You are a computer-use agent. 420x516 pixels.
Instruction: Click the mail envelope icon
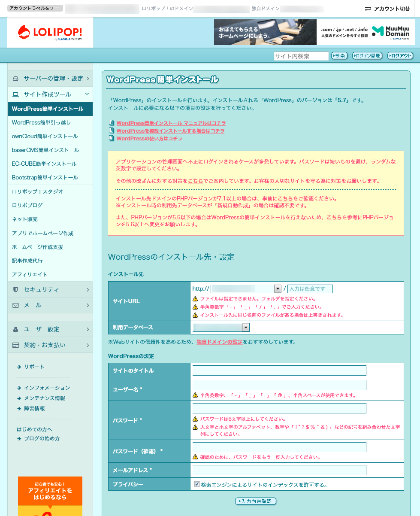pos(16,305)
